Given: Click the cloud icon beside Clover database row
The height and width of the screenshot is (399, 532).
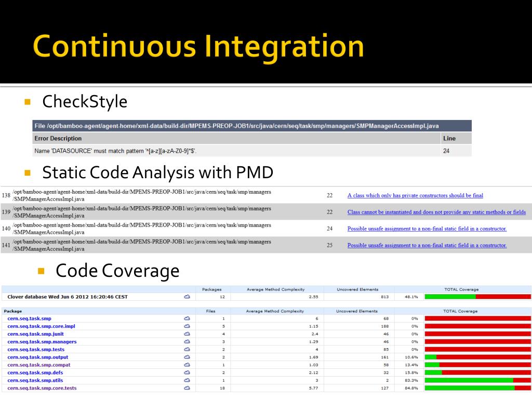Looking at the screenshot, I should coord(187,297).
